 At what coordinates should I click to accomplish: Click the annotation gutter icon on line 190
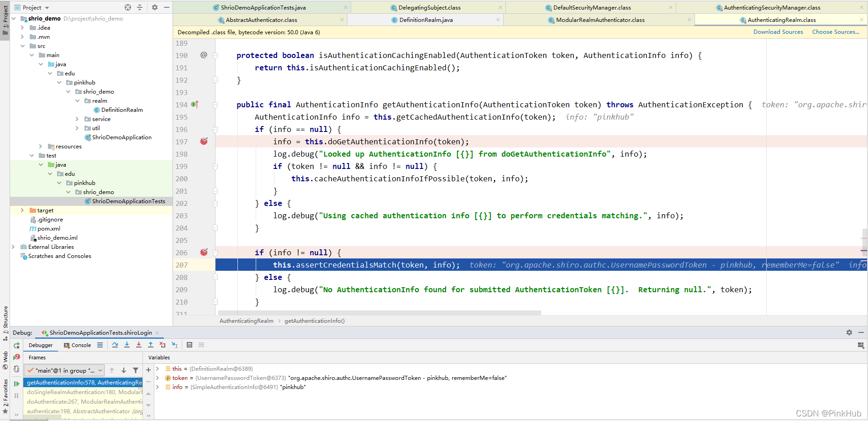tap(204, 55)
